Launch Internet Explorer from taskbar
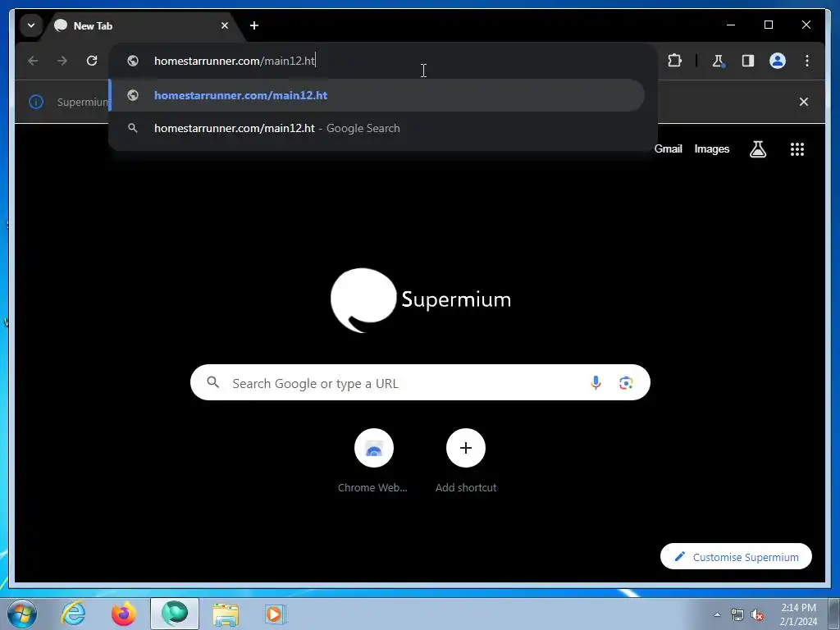840x630 pixels. (x=73, y=614)
